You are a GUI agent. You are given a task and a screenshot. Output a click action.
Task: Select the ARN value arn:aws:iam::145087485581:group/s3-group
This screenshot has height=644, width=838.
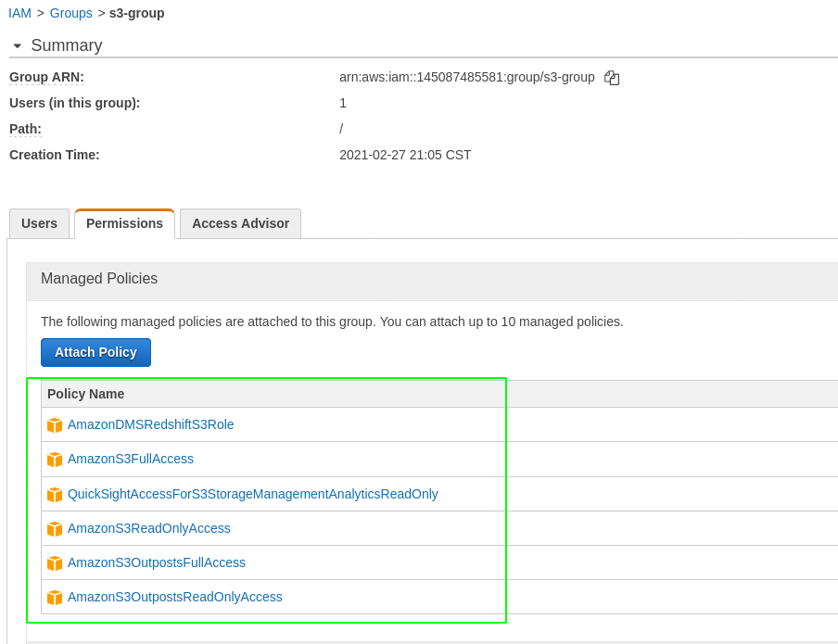tap(467, 77)
